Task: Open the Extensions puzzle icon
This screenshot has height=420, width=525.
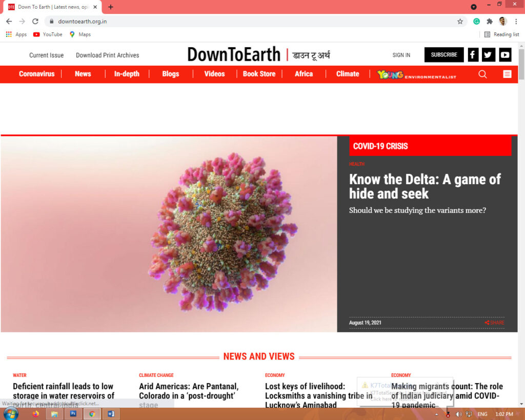Action: click(x=490, y=22)
